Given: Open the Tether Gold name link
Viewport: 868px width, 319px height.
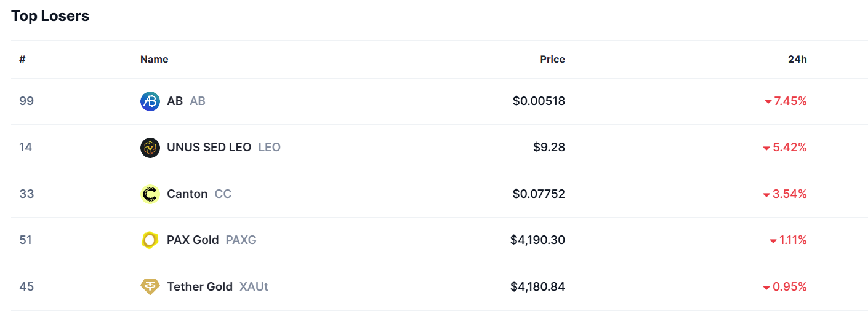Looking at the screenshot, I should click(199, 287).
